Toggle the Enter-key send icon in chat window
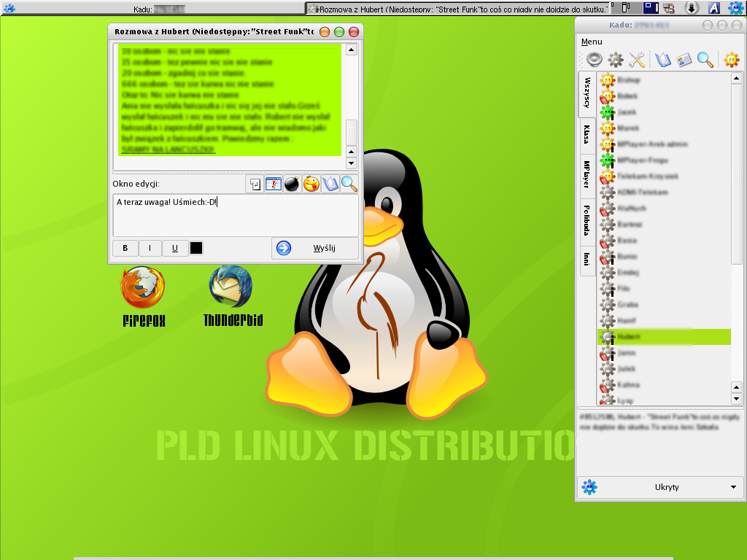 pyautogui.click(x=255, y=184)
